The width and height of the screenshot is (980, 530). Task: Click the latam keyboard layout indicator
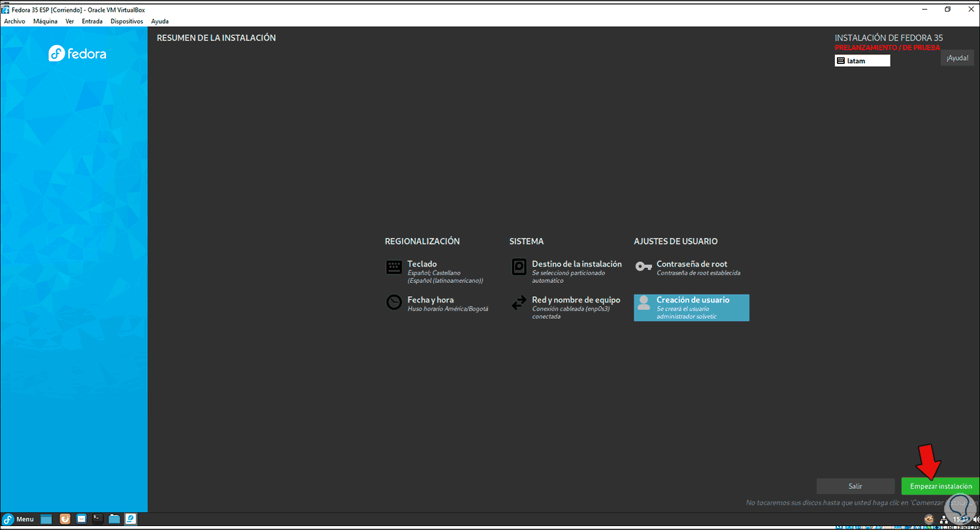tap(862, 61)
